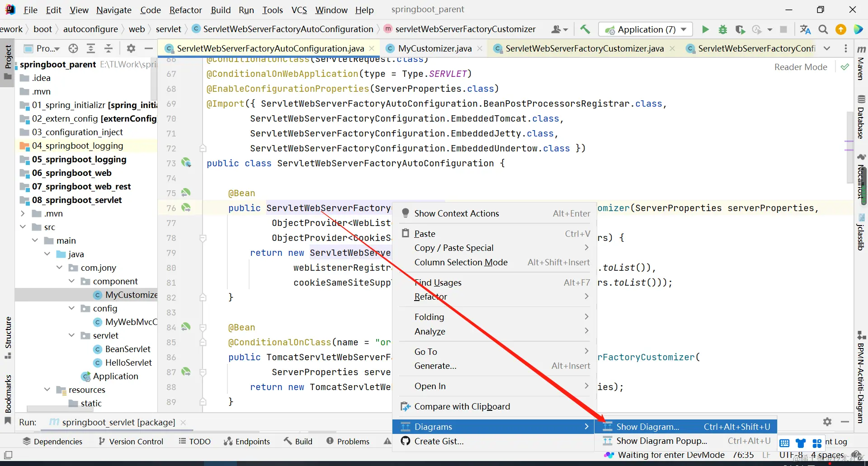868x466 pixels.
Task: Toggle fold marker on line 84
Action: coord(203,327)
